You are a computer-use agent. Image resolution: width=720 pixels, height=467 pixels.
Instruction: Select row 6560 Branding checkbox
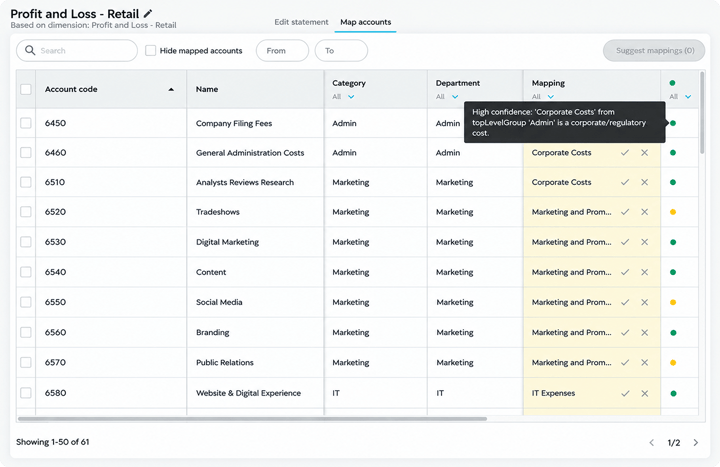[26, 332]
